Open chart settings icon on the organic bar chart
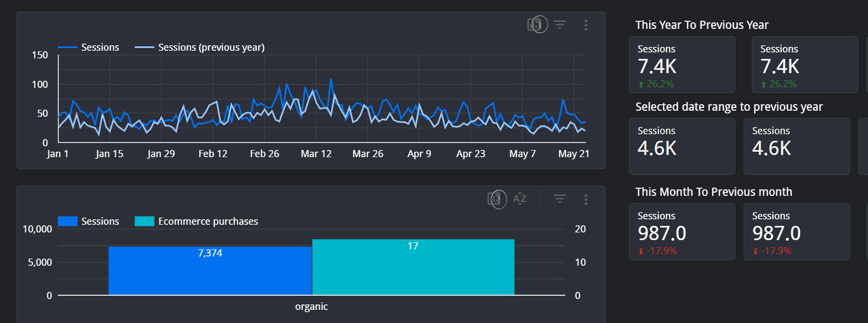Viewport: 868px width, 323px height. click(496, 199)
